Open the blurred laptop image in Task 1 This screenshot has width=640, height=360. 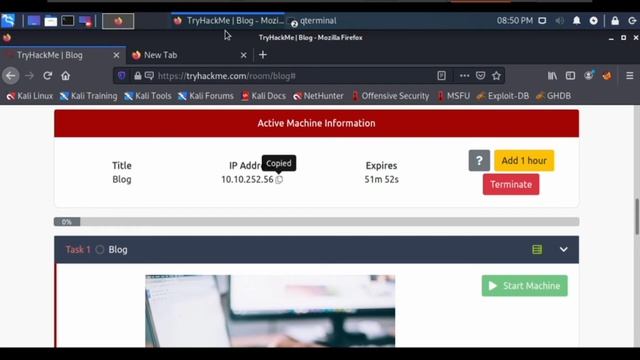(270, 311)
